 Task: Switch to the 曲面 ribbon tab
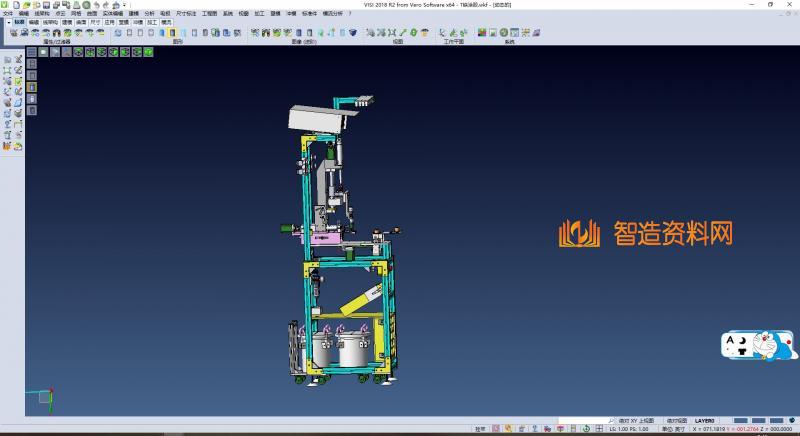81,20
